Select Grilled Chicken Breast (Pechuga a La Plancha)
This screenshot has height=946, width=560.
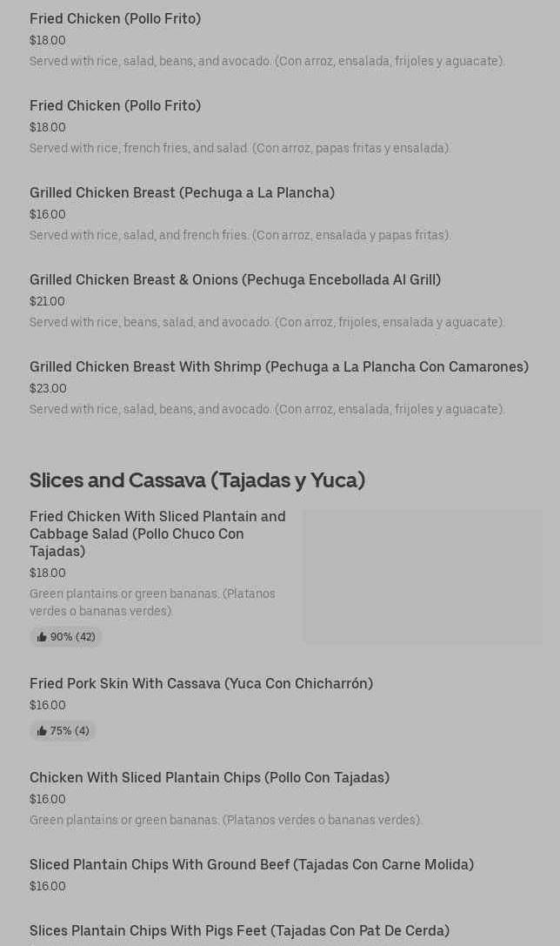182,192
